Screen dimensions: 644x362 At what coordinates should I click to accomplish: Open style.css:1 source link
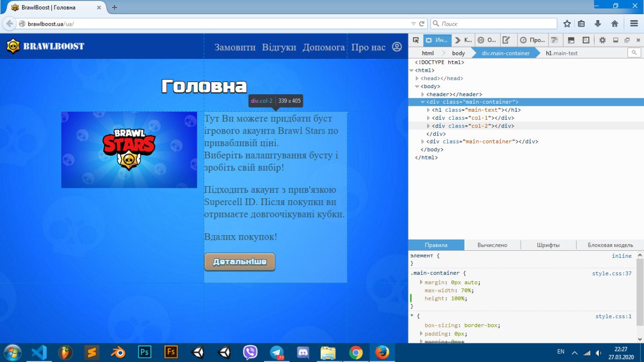pos(613,316)
